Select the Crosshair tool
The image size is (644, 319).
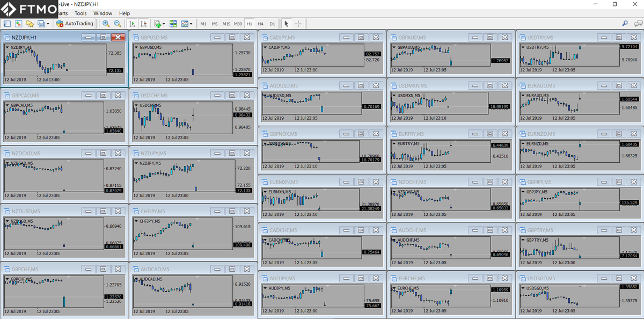(298, 24)
